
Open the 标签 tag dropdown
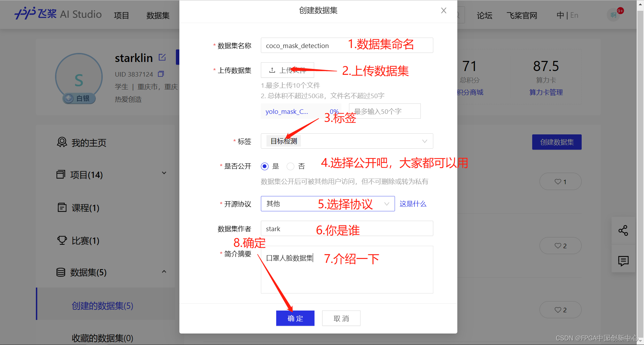pyautogui.click(x=347, y=141)
